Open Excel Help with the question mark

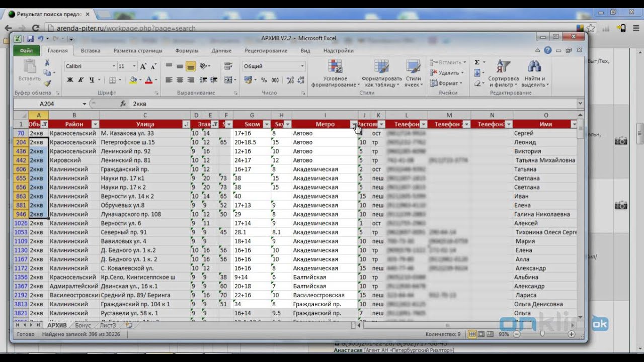(548, 50)
